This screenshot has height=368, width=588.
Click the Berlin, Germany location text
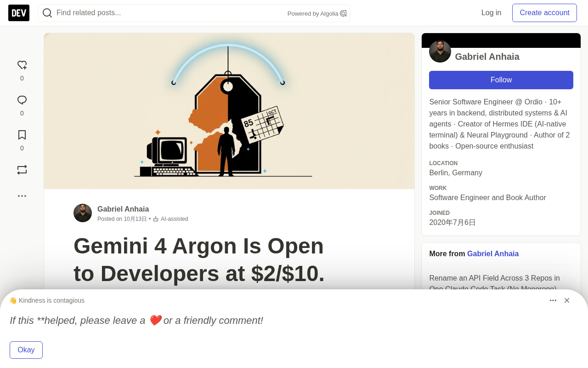pyautogui.click(x=456, y=173)
